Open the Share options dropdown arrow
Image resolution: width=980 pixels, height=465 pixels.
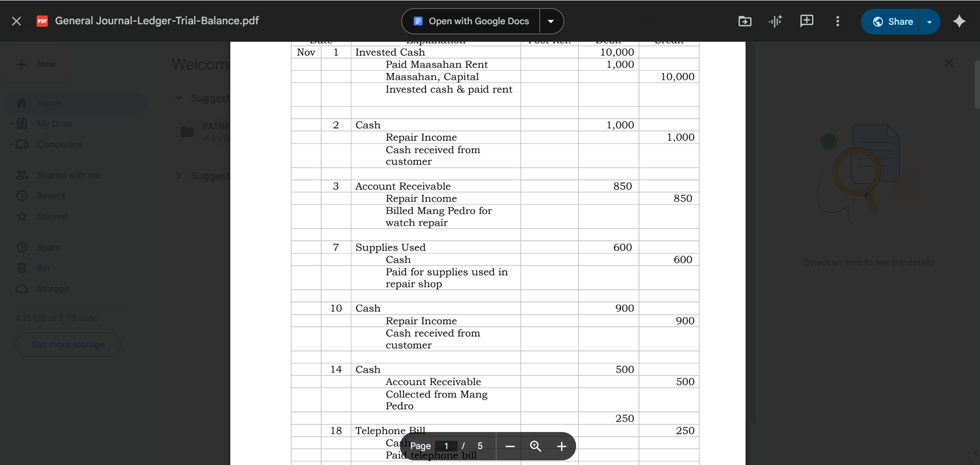930,22
